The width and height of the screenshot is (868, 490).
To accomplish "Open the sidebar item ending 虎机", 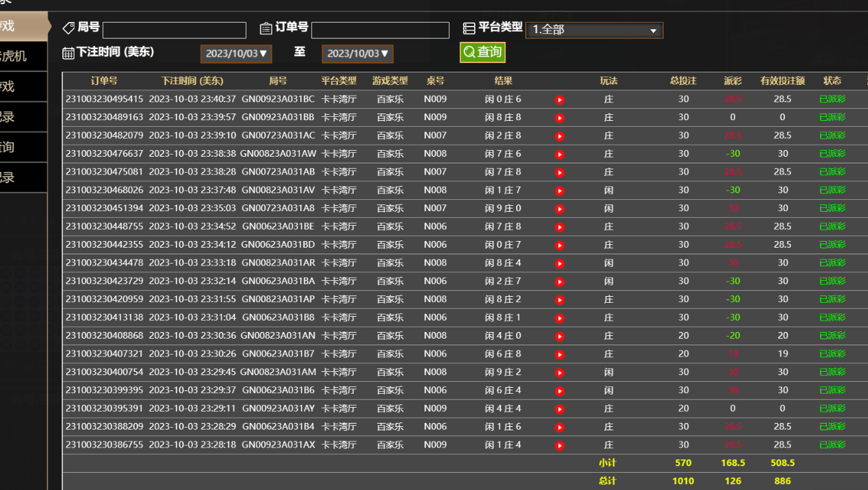I will (23, 56).
